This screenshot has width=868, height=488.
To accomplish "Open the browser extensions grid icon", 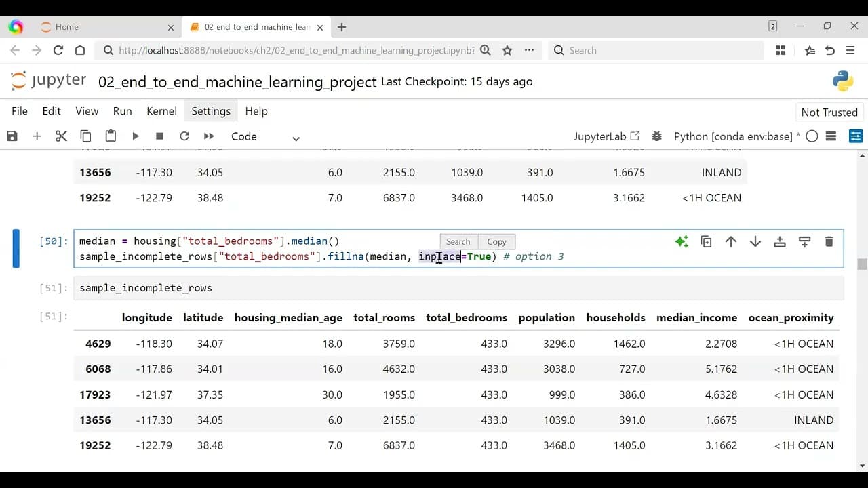I will click(x=781, y=50).
